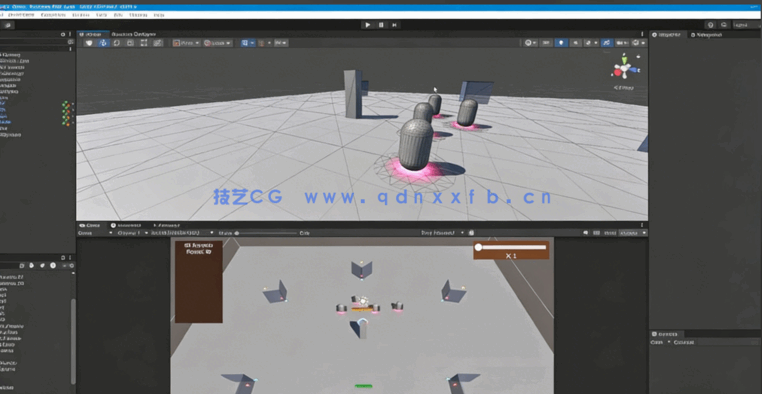Toggle Collapse in the Console toolbar
This screenshot has width=762, height=394.
coord(684,342)
